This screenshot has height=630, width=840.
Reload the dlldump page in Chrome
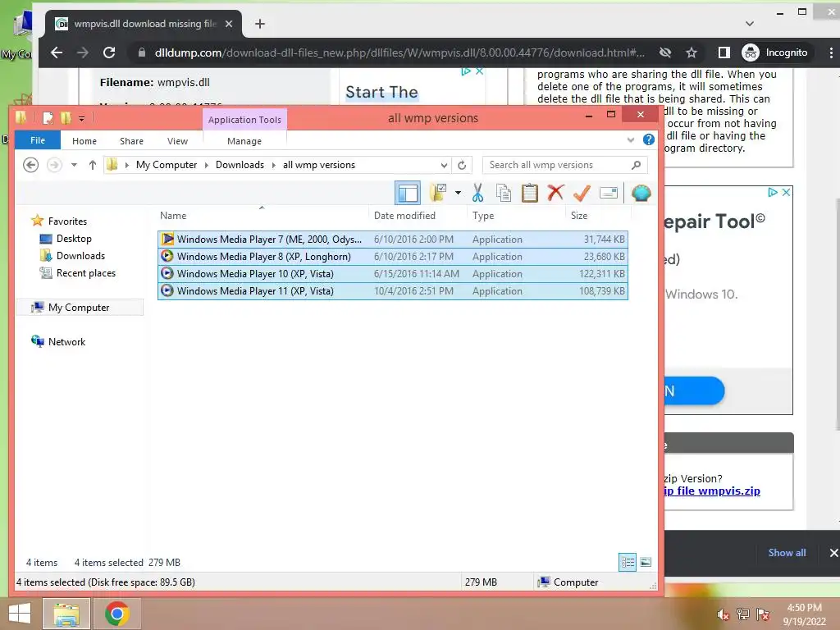point(109,52)
